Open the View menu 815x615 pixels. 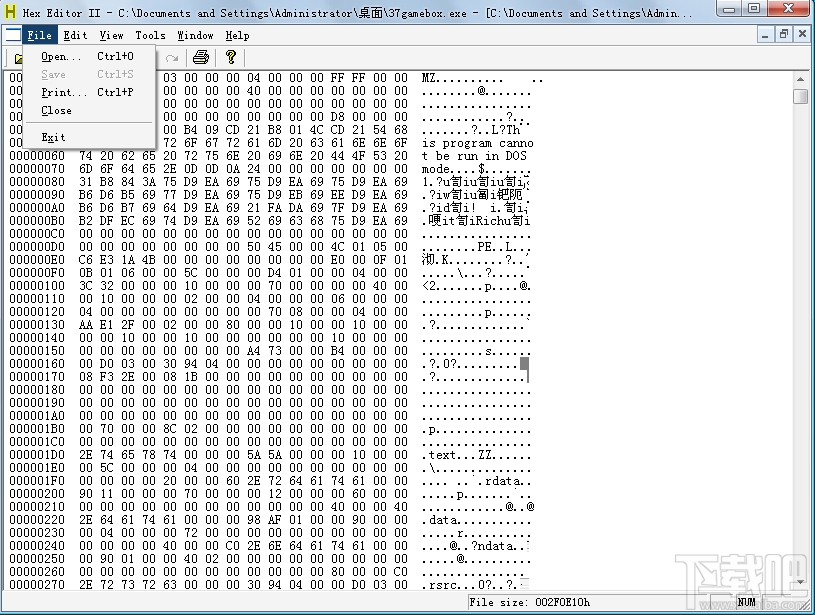pyautogui.click(x=110, y=35)
